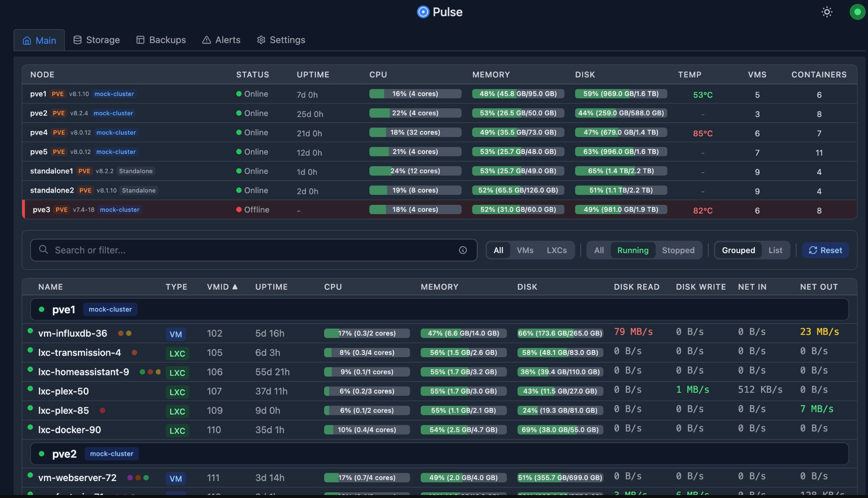Click the CPU usage bar of vm-influxdb-36

[x=367, y=333]
